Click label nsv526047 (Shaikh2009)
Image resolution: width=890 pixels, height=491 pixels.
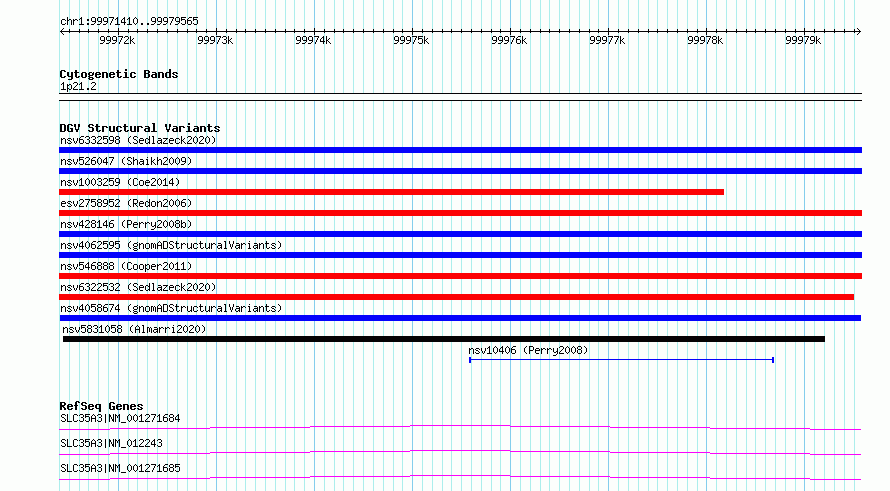click(126, 161)
